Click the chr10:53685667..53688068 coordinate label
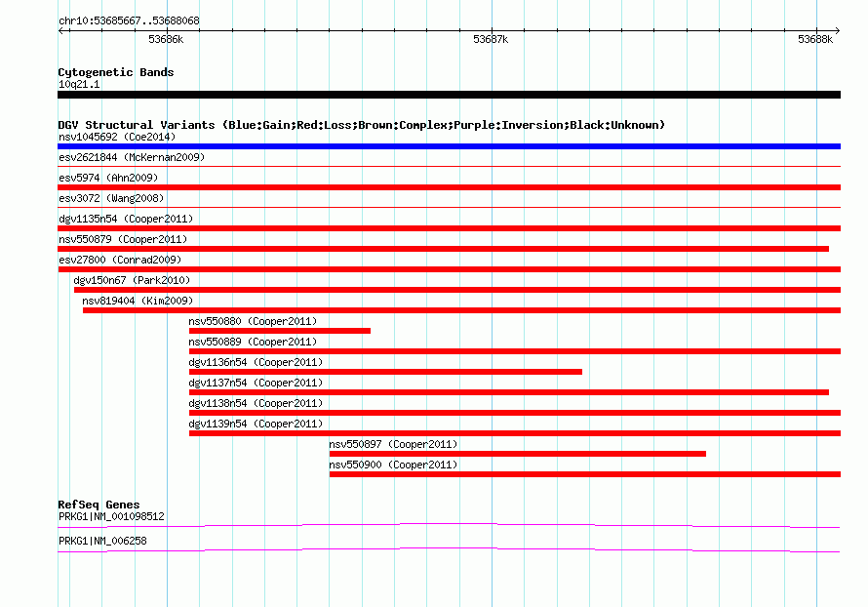 point(129,20)
